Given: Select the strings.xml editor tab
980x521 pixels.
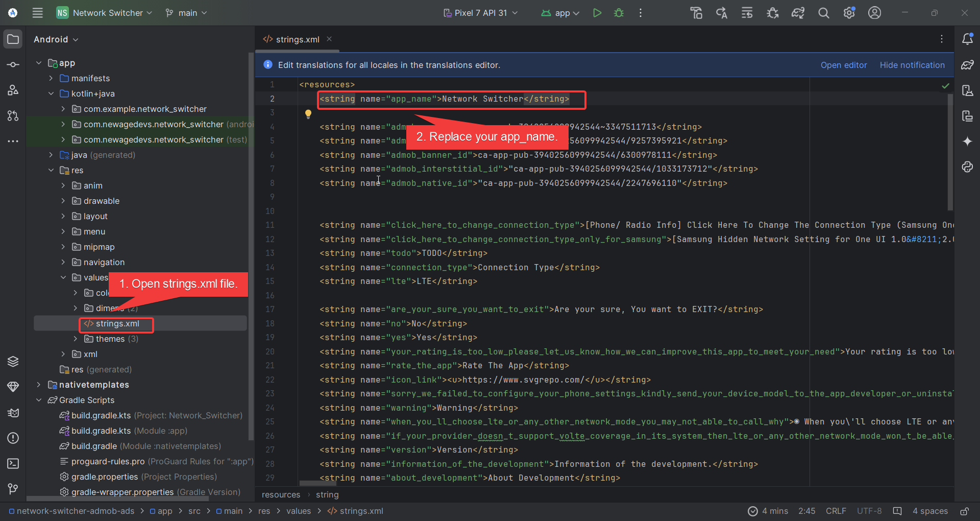Looking at the screenshot, I should pyautogui.click(x=297, y=39).
